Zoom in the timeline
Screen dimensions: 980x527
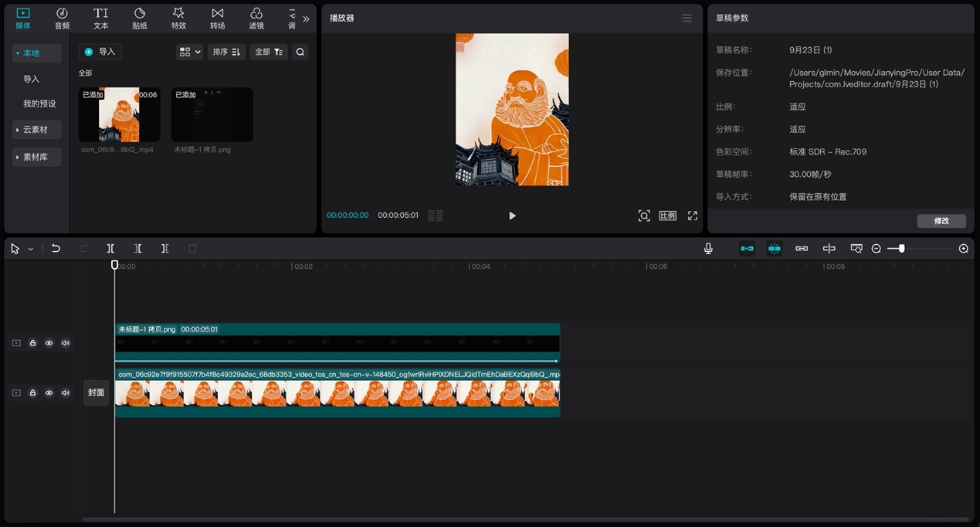tap(963, 249)
